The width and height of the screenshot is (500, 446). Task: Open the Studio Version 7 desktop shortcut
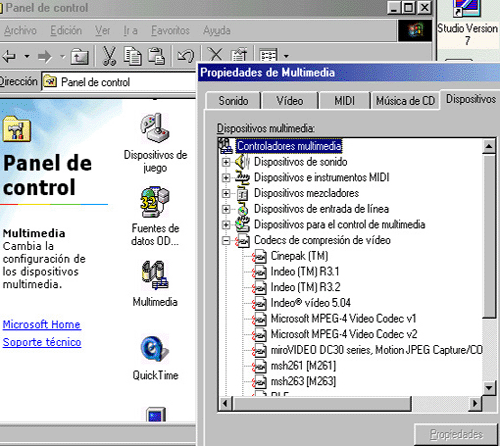point(467,23)
